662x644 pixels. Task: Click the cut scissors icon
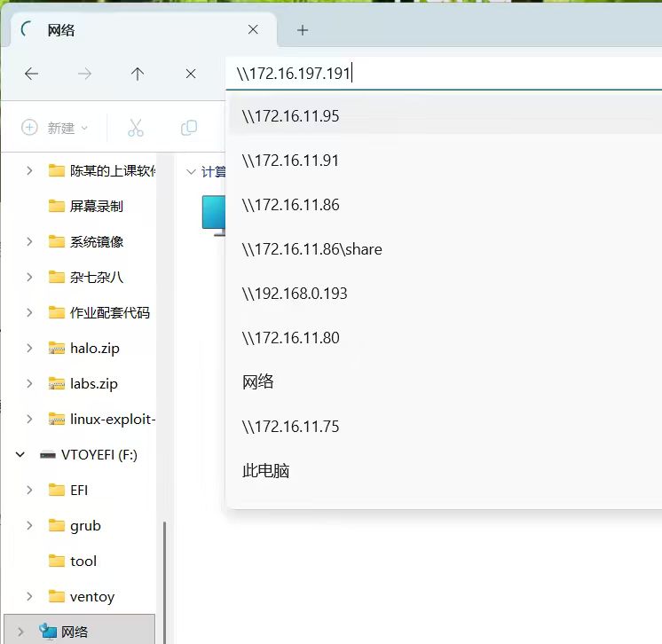click(x=135, y=128)
